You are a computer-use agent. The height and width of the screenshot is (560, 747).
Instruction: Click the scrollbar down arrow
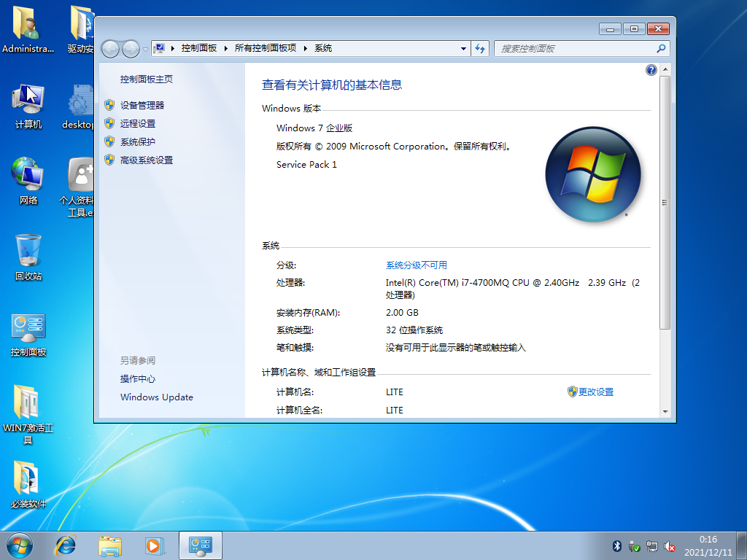[x=665, y=412]
